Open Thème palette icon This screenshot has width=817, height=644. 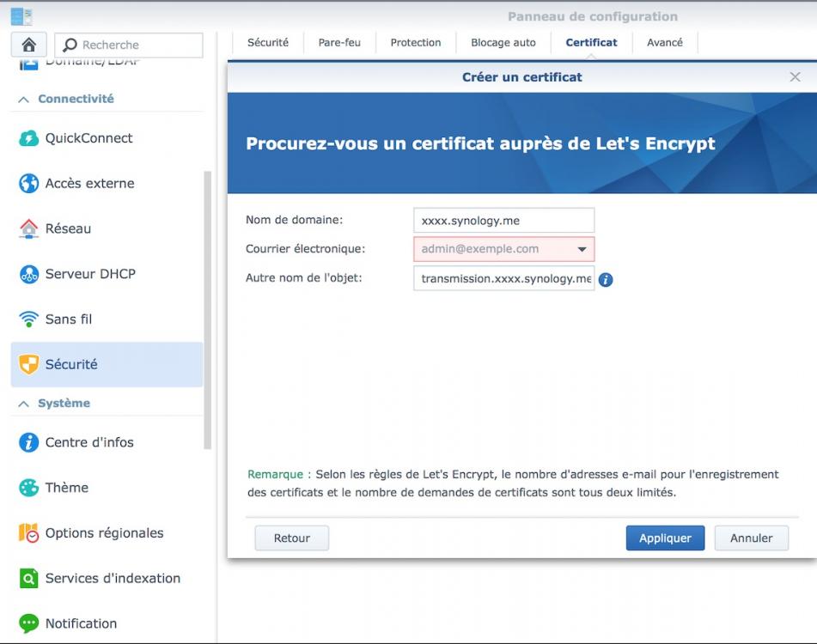[29, 488]
